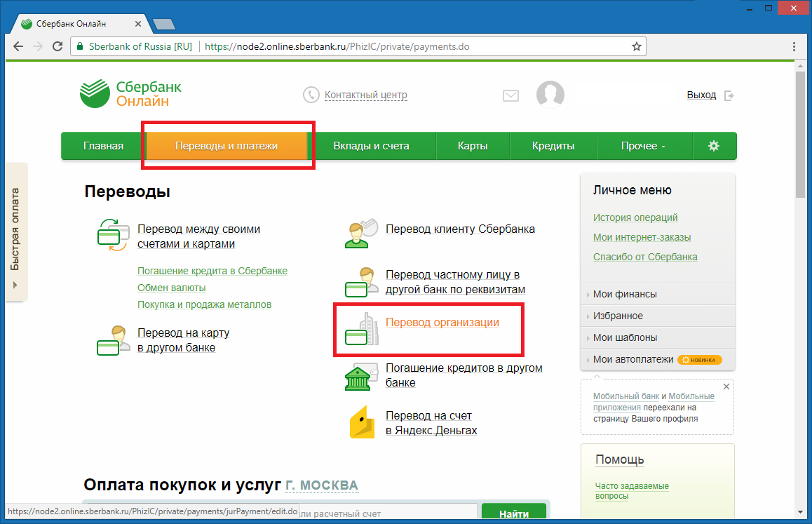The image size is (812, 524).
Task: Click the green padlock security icon
Action: point(80,46)
